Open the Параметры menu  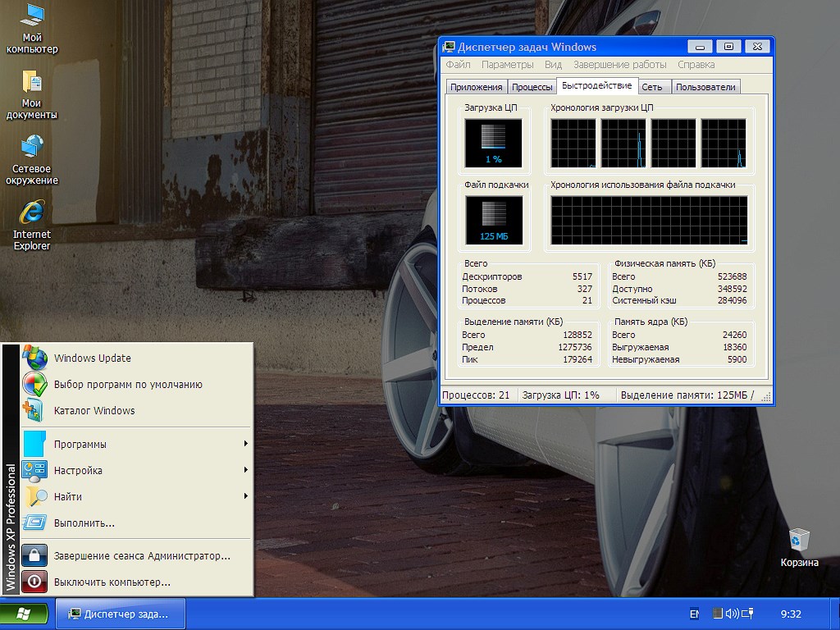tap(508, 65)
